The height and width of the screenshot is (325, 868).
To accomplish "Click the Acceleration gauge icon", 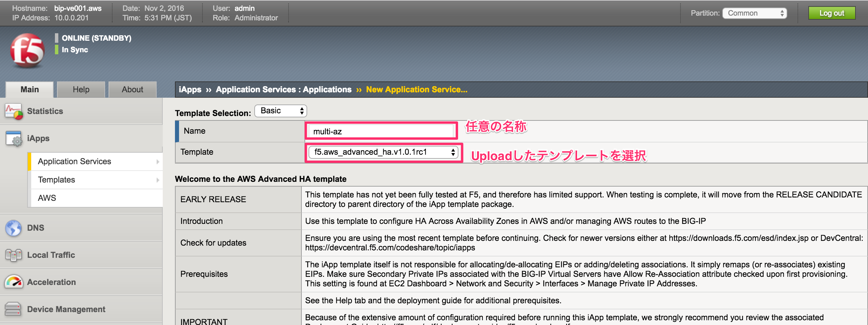I will [14, 282].
